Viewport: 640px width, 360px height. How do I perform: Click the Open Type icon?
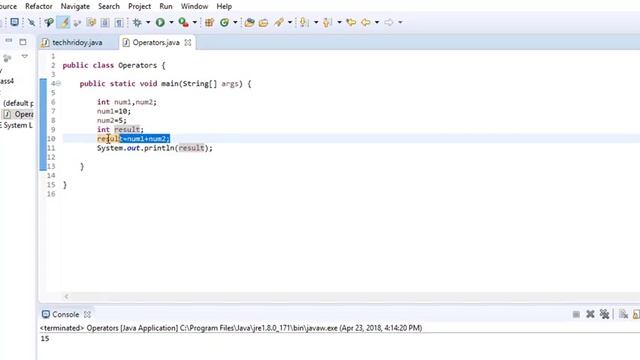(x=249, y=22)
